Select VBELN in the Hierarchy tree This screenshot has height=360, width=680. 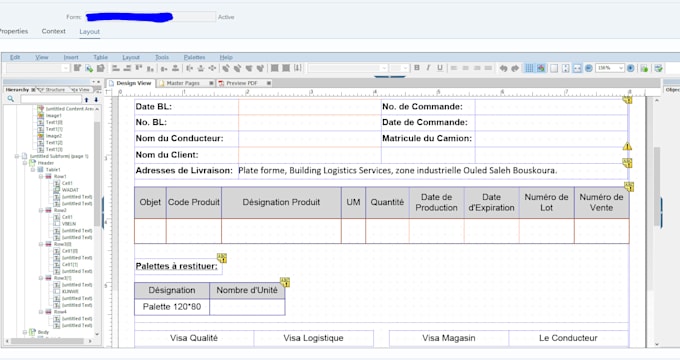click(x=69, y=224)
